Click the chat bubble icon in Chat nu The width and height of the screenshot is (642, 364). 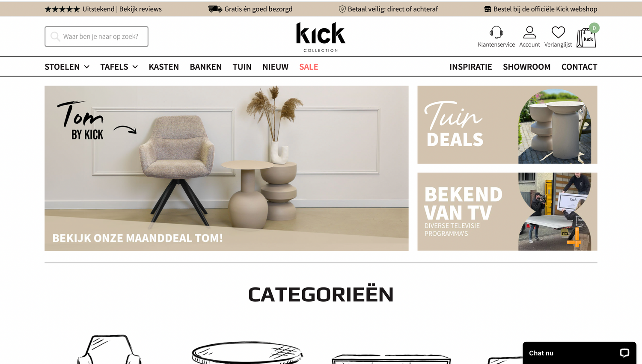(x=624, y=353)
